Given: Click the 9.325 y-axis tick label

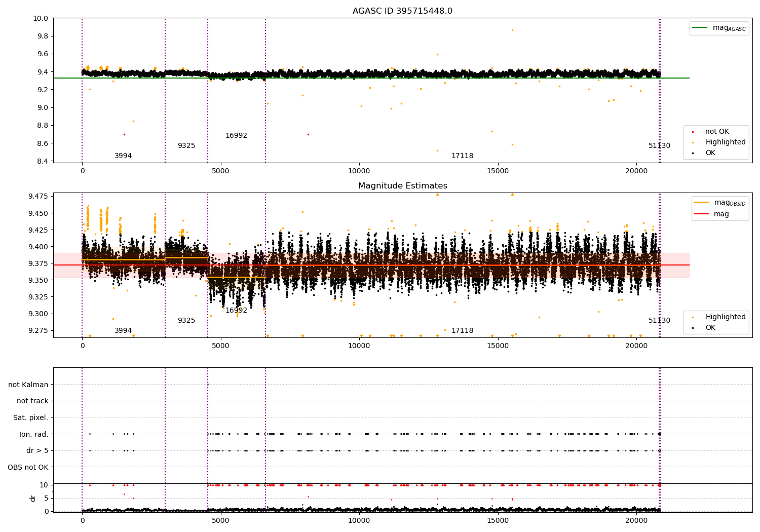Looking at the screenshot, I should tap(38, 297).
